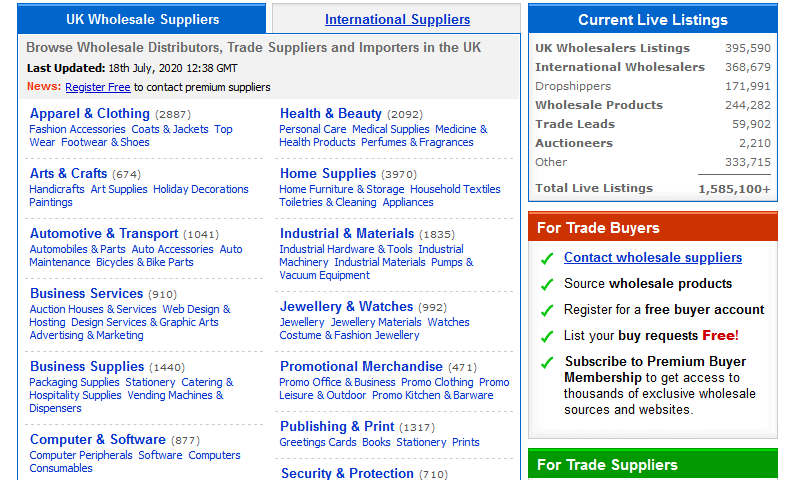Browse the Apparel & Clothing category
This screenshot has height=480, width=807.
[90, 114]
